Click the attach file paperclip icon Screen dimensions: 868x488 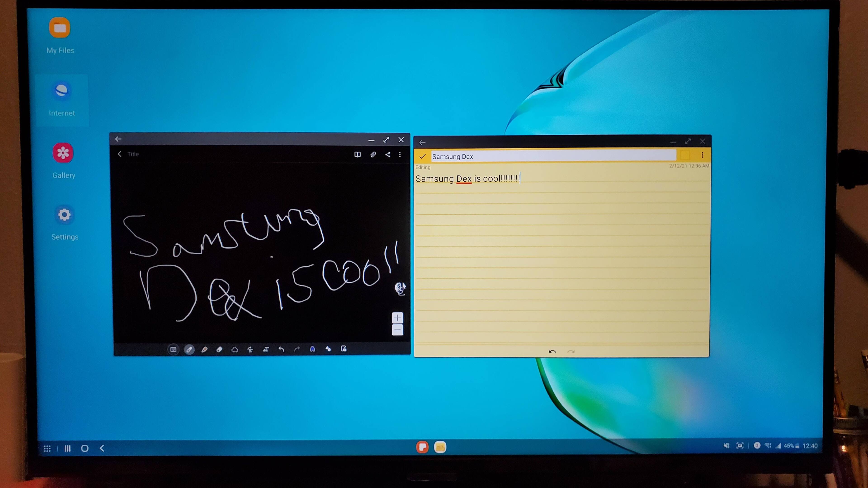tap(373, 155)
